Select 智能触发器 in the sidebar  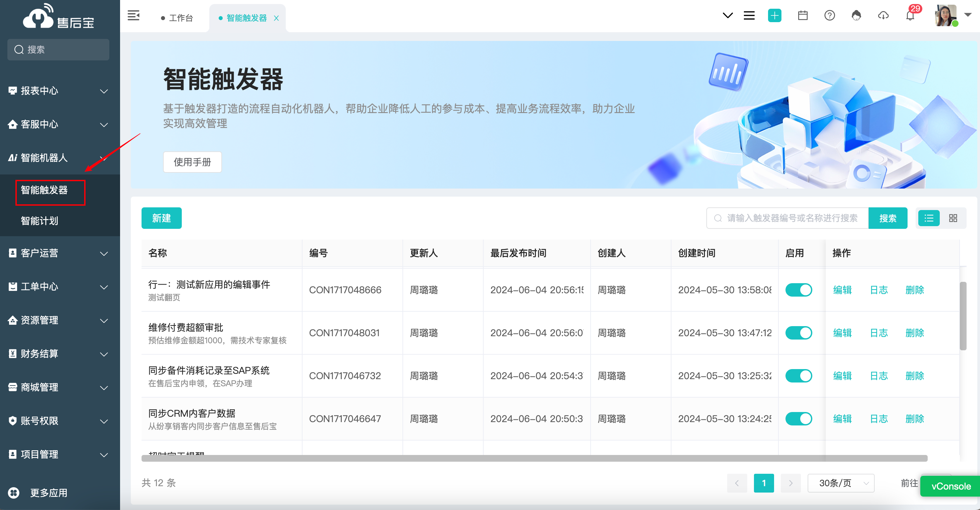coord(44,190)
